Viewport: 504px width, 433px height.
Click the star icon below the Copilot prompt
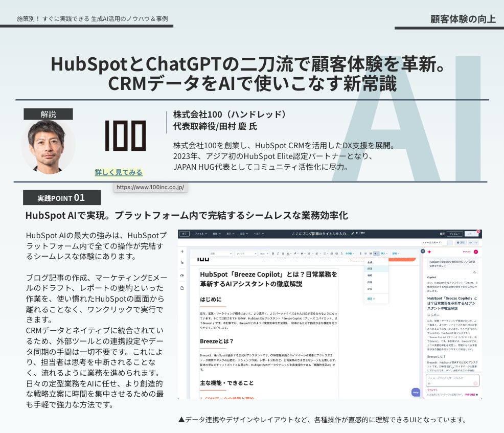[x=474, y=272]
